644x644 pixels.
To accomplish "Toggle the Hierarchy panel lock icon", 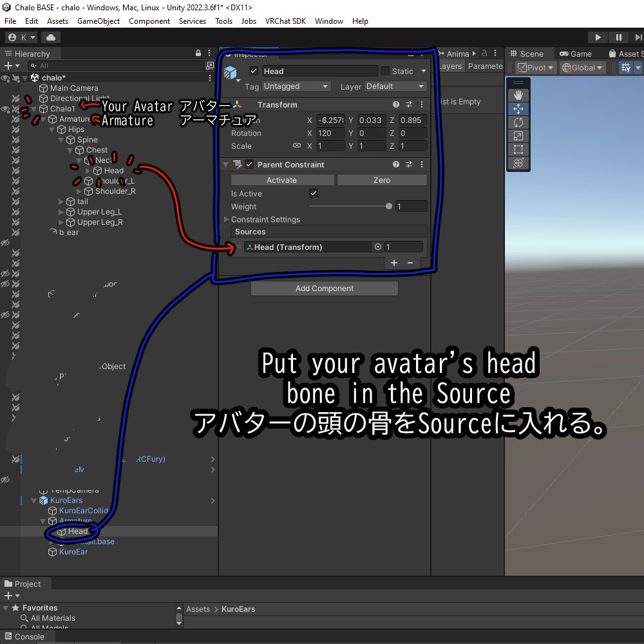I will pyautogui.click(x=198, y=53).
